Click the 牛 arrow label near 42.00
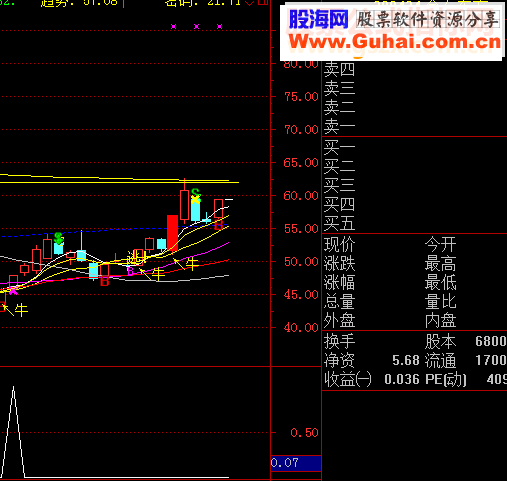 (21, 310)
